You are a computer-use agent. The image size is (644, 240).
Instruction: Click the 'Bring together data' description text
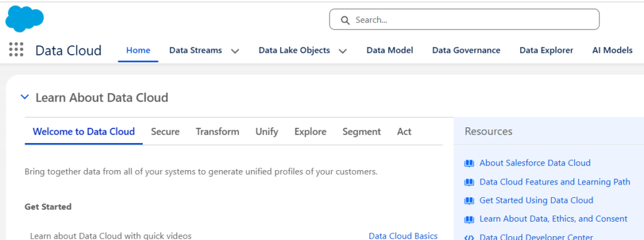(x=201, y=172)
